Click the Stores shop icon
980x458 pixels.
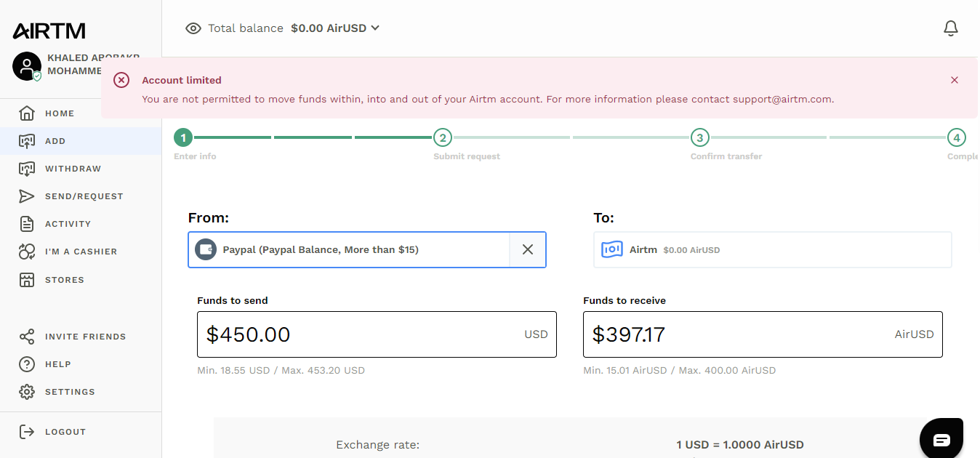(27, 280)
